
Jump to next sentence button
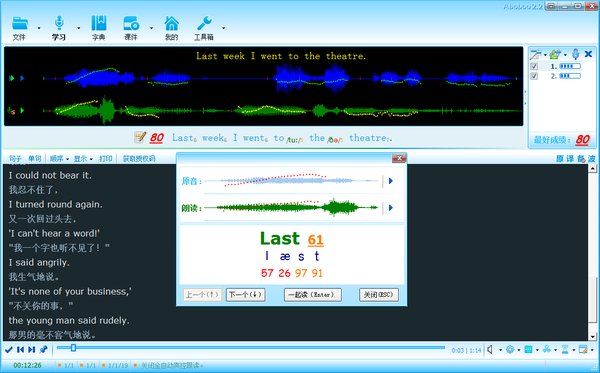point(32,350)
